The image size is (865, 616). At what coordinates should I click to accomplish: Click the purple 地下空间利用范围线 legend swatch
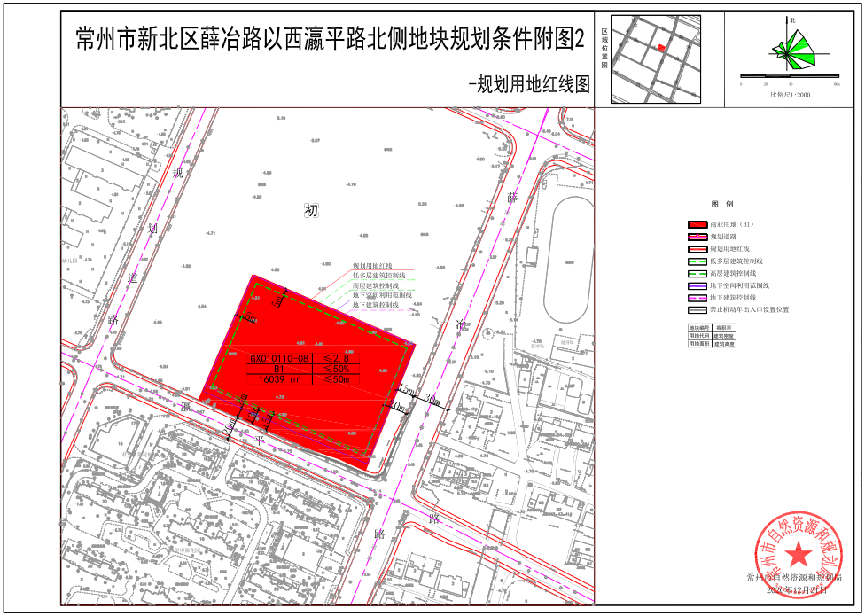pyautogui.click(x=697, y=285)
